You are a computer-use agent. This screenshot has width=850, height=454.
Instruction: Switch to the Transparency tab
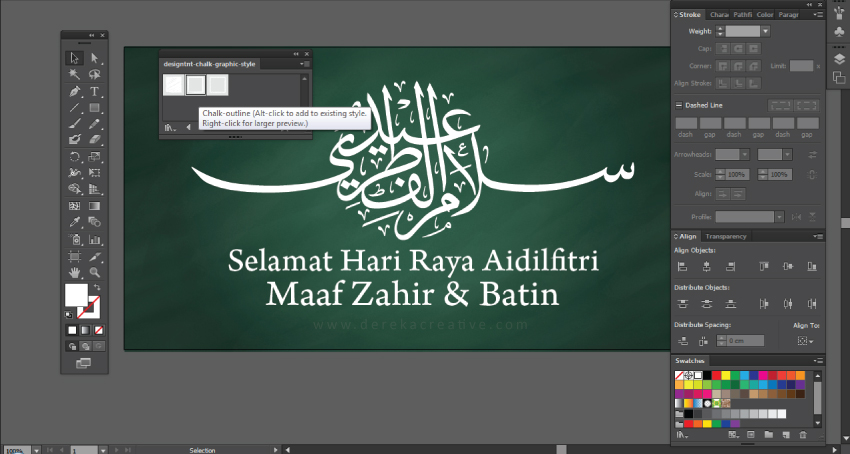(x=727, y=236)
